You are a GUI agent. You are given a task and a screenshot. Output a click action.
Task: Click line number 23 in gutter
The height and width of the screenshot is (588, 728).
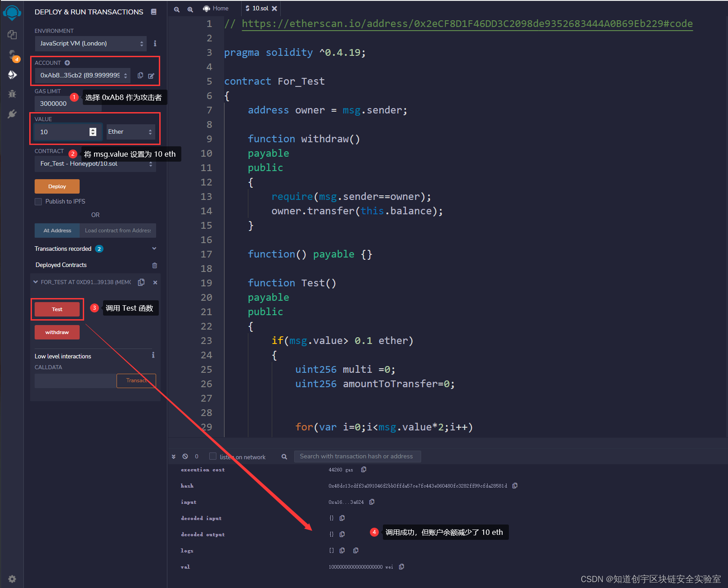[206, 341]
